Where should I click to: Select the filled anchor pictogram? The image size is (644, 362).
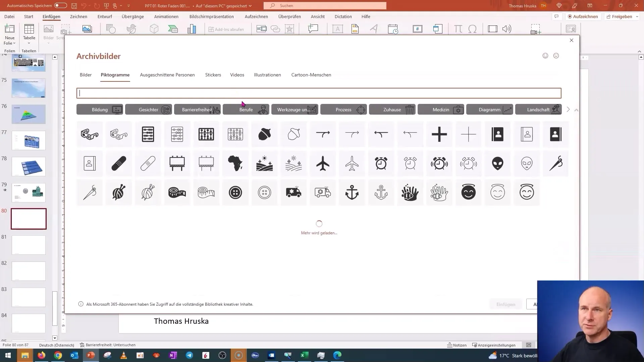coord(352,192)
